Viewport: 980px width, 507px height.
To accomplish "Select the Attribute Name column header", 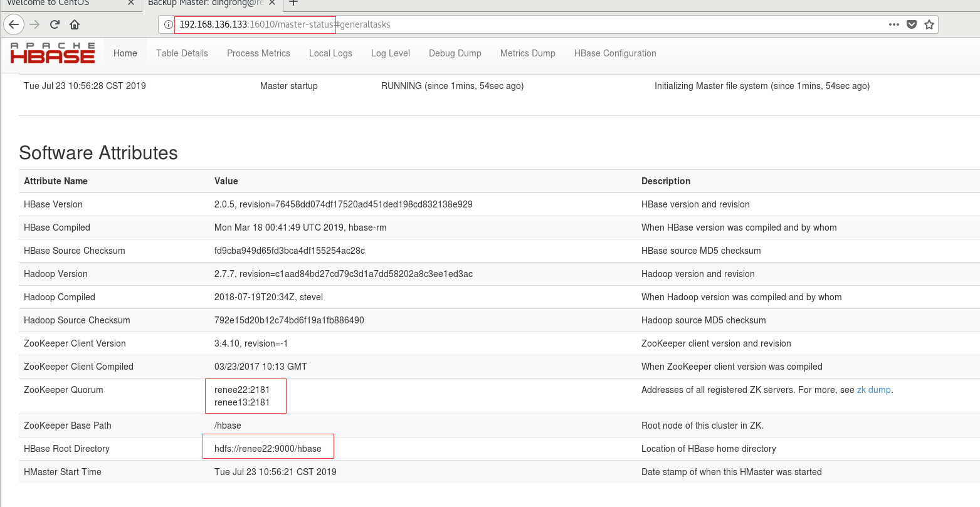I will 56,181.
